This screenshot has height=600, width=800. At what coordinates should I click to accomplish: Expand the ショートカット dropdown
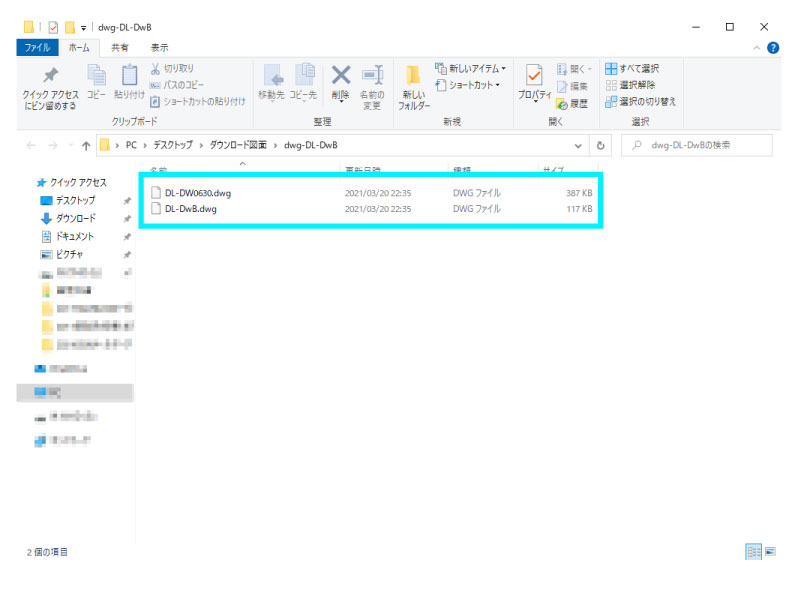(x=470, y=85)
